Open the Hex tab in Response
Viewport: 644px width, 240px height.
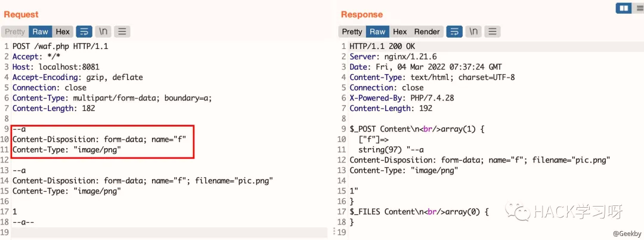(400, 32)
